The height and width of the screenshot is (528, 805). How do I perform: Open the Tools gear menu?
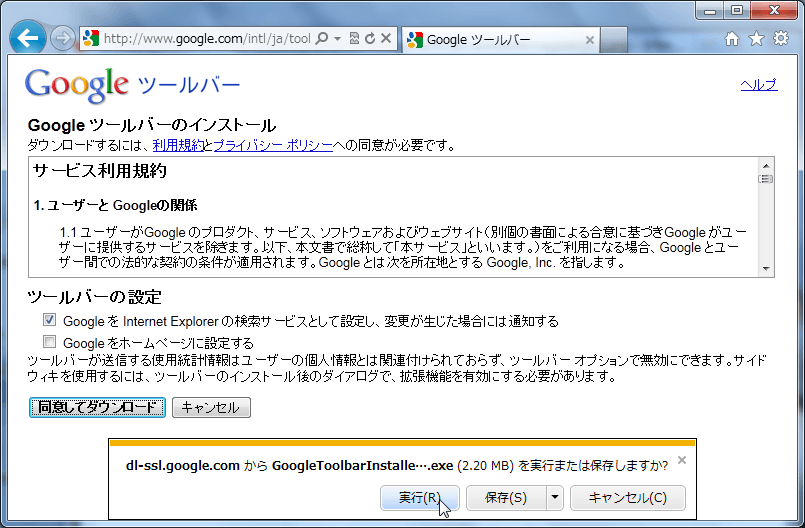(x=781, y=39)
